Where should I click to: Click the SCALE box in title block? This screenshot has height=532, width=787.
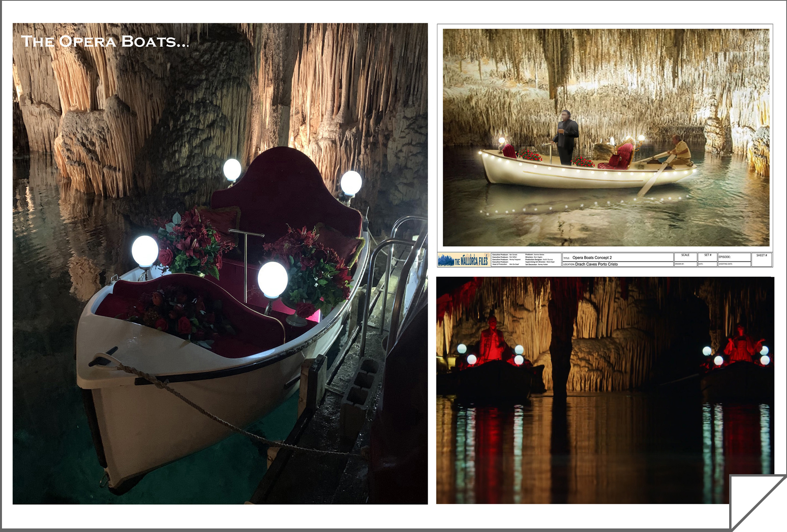(x=685, y=257)
